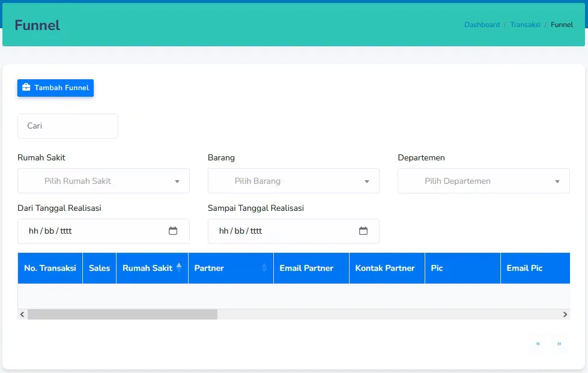Open the Transaksi breadcrumb link
This screenshot has height=373, width=588.
(525, 25)
